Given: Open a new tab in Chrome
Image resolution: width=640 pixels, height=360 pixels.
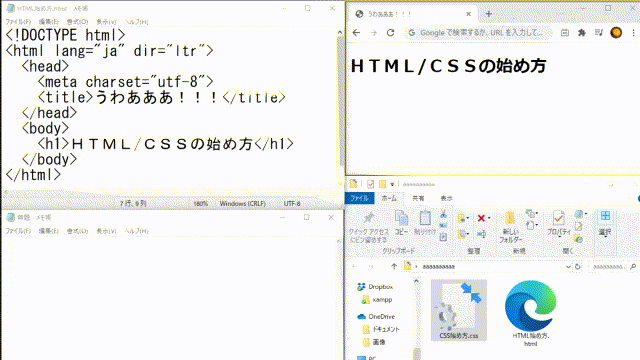Looking at the screenshot, I should (x=489, y=14).
